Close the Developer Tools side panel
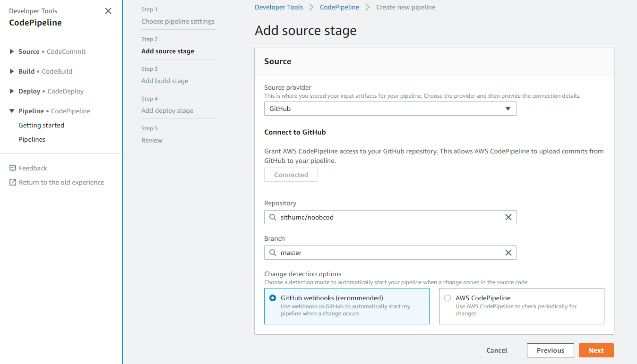 (108, 11)
